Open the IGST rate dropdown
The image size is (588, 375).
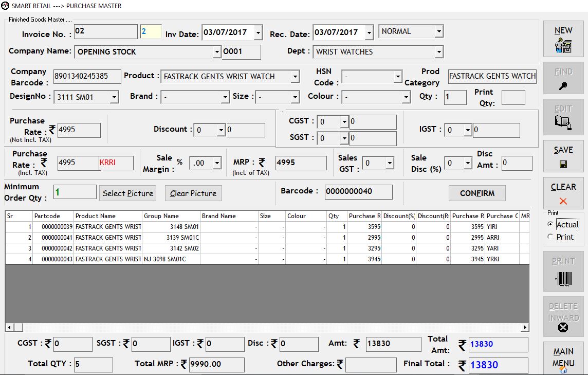pos(467,130)
